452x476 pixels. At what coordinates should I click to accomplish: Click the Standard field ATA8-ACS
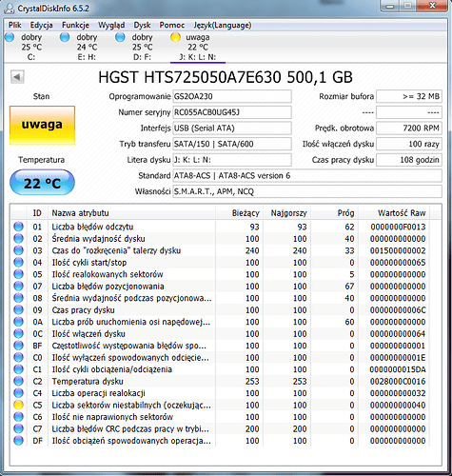click(307, 176)
